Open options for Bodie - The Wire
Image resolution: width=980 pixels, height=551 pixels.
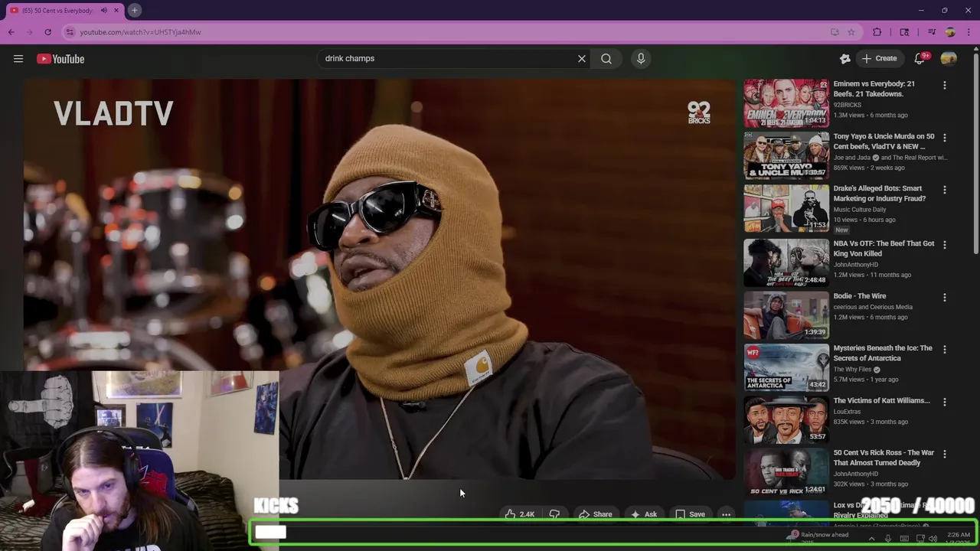(x=944, y=297)
